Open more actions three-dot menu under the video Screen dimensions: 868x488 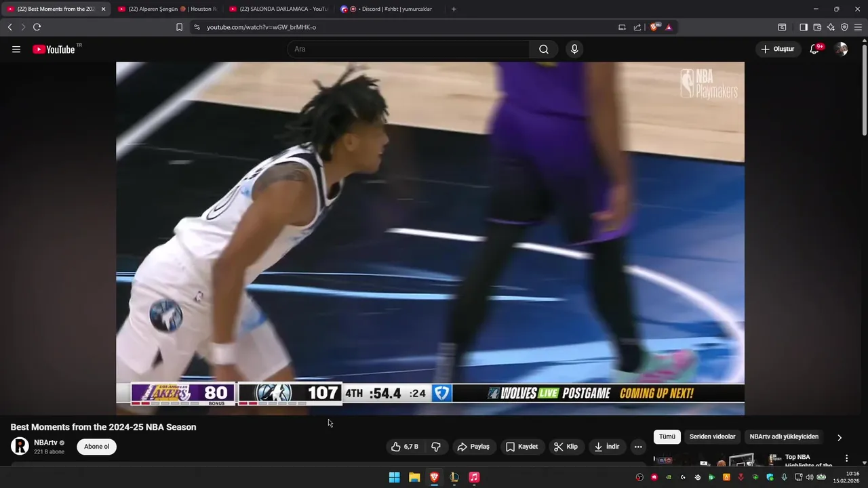coord(638,447)
